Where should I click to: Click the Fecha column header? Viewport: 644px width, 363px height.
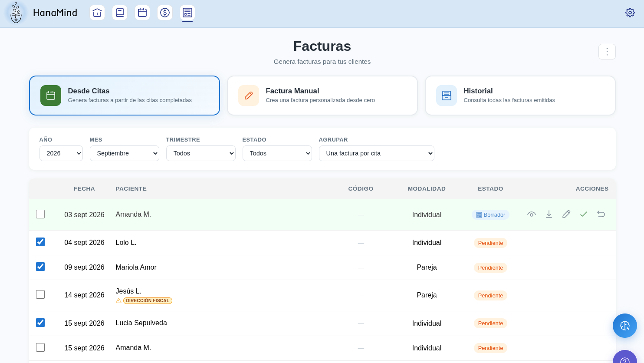coord(84,189)
